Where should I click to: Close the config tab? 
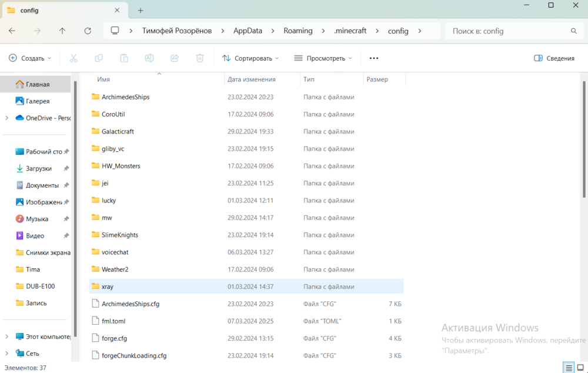point(117,10)
